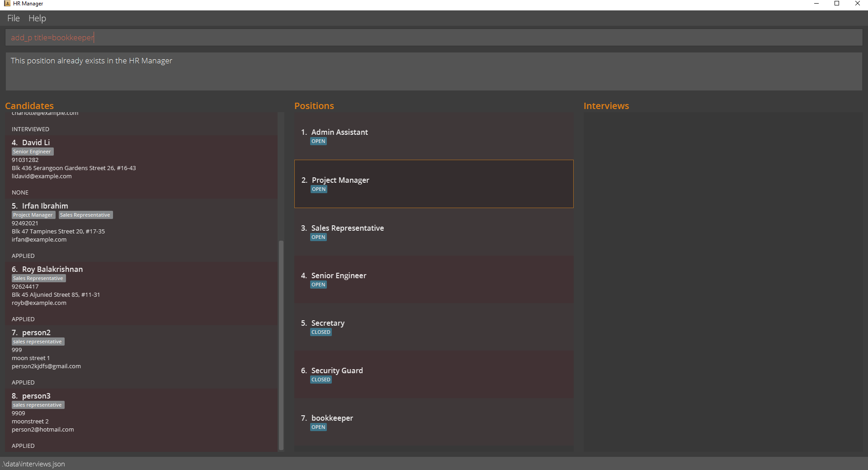Click the OPEN status tag under bookkeeper
Image resolution: width=868 pixels, height=470 pixels.
318,427
